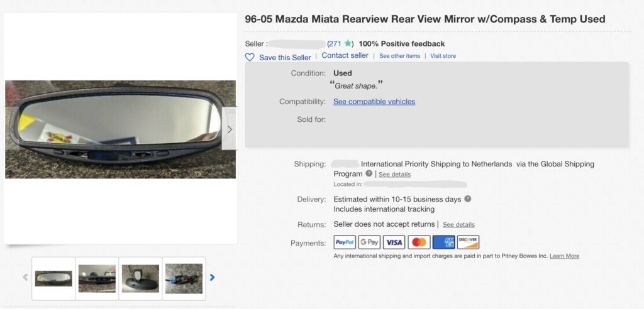Screen dimensions: 644x309
Task: Open See compatible vehicles link
Action: click(374, 102)
